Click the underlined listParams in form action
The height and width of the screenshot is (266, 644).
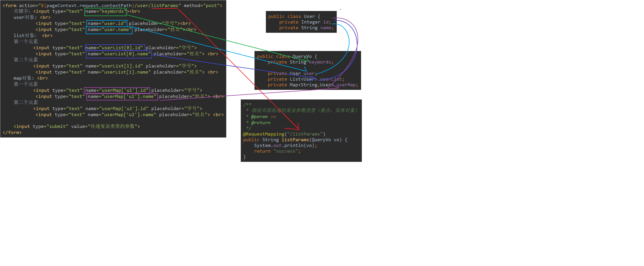point(164,5)
